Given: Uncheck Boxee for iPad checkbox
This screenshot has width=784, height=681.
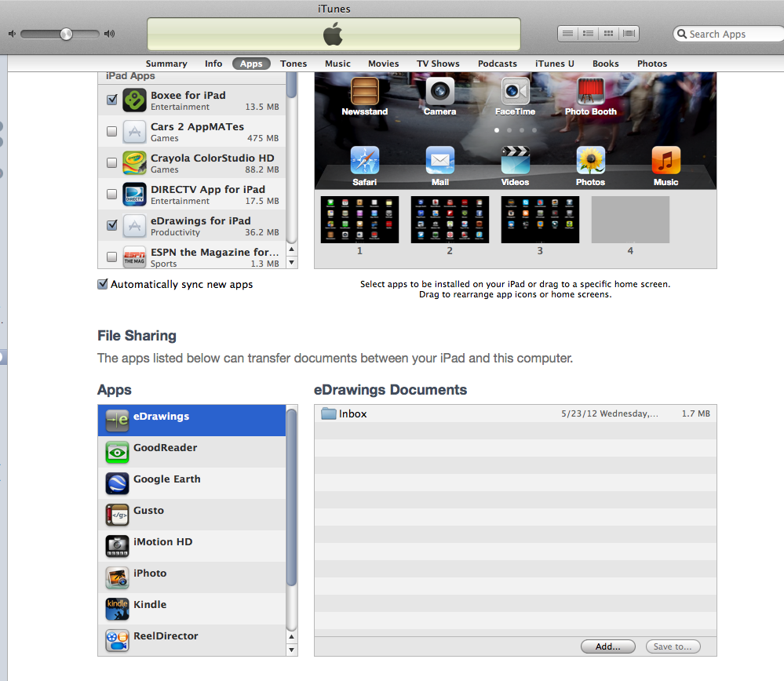Looking at the screenshot, I should click(x=112, y=100).
